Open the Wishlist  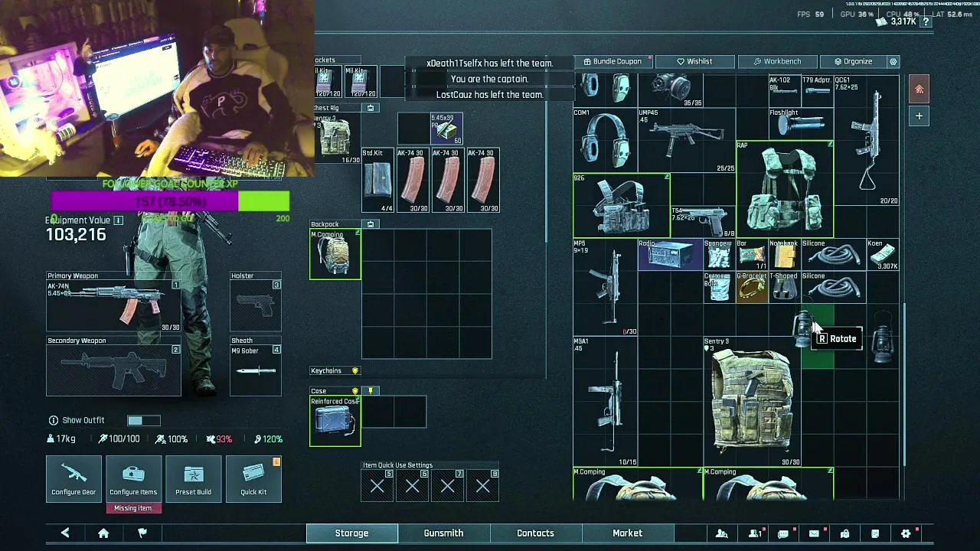tap(694, 61)
